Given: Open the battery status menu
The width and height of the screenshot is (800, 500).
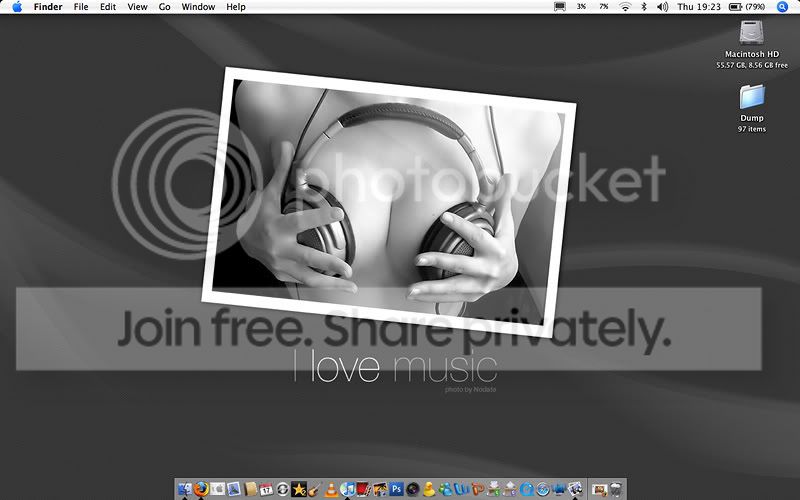Looking at the screenshot, I should [x=747, y=7].
